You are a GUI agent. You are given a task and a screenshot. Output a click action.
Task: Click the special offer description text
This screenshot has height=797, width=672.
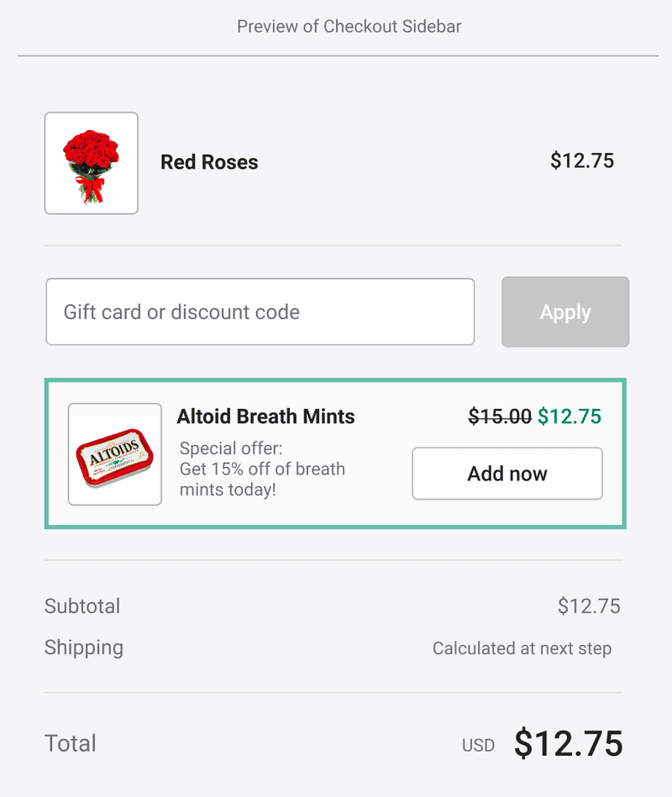262,469
